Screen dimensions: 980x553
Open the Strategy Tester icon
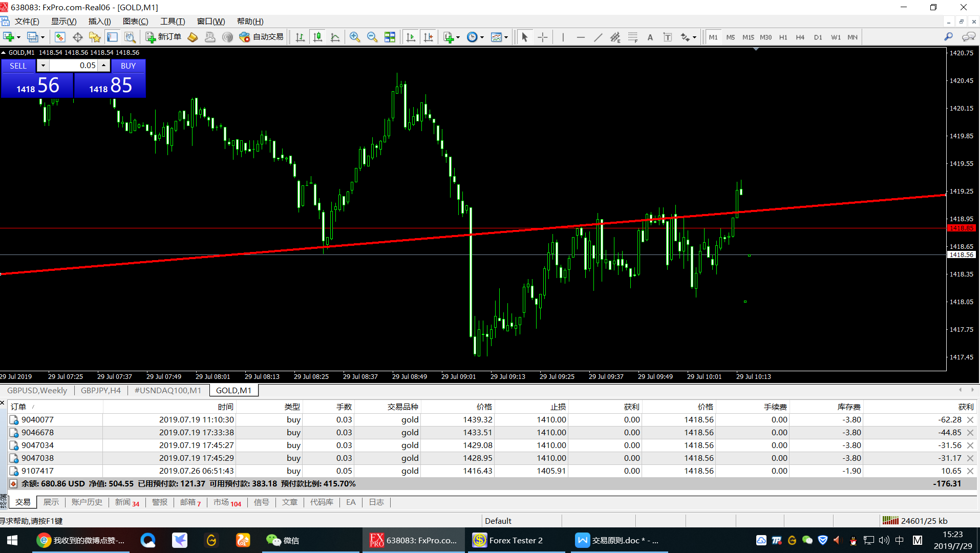(x=130, y=37)
